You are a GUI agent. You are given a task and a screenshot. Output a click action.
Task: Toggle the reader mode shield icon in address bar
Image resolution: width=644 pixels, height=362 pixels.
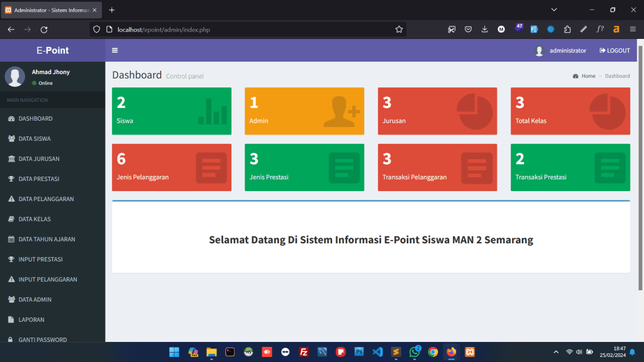click(x=96, y=29)
